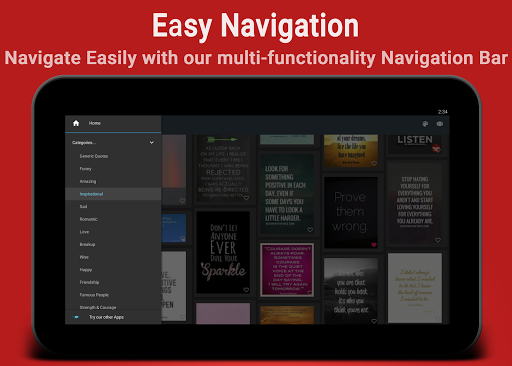Image resolution: width=512 pixels, height=366 pixels.
Task: Tap heart icon on the REJECTED quote card
Action: [x=246, y=198]
